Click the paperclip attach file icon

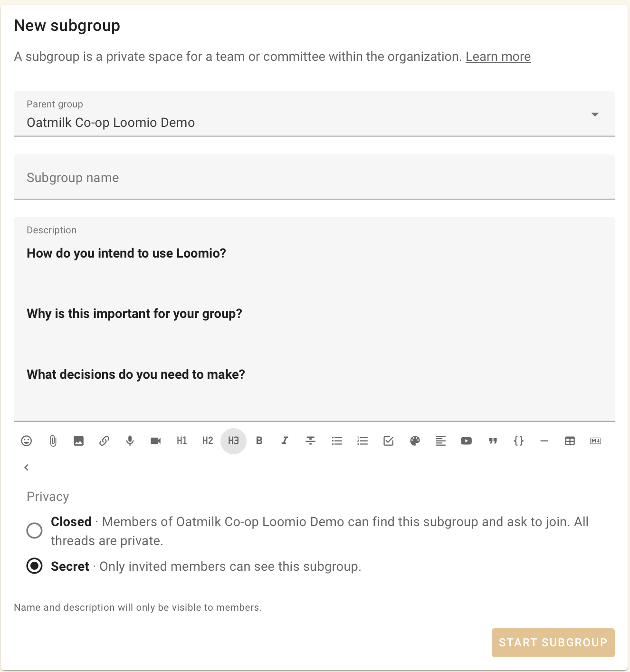(53, 441)
